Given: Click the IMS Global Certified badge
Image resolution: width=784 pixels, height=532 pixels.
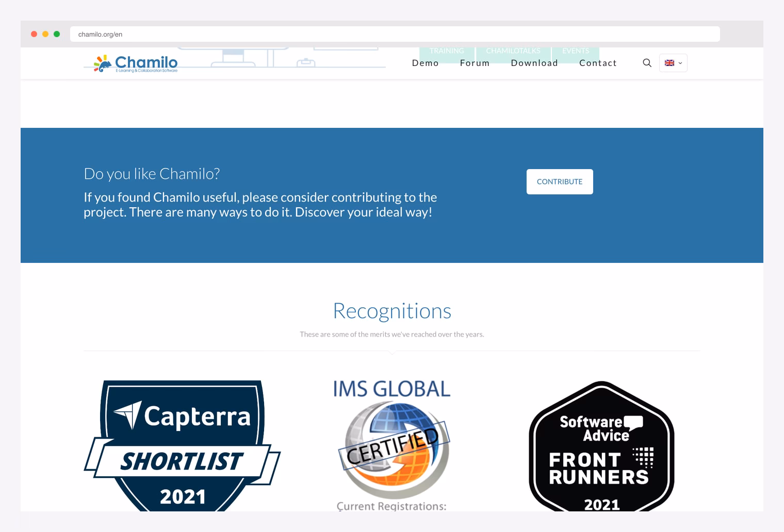Looking at the screenshot, I should point(392,445).
